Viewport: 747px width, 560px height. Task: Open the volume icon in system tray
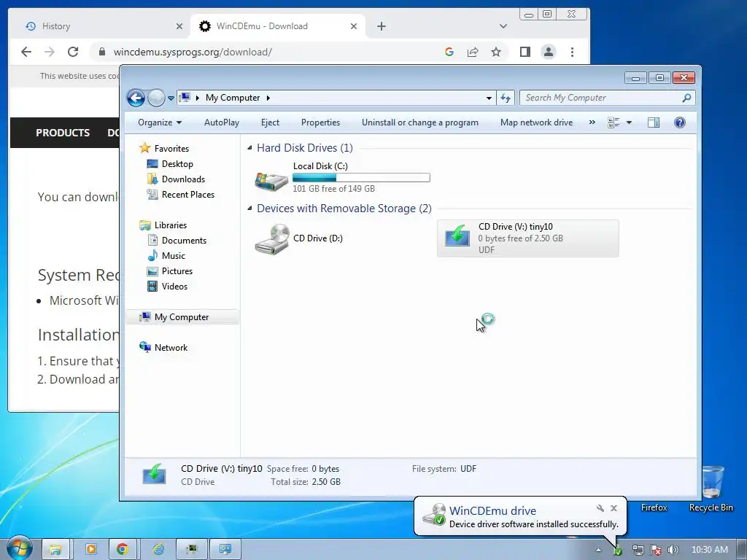point(673,550)
